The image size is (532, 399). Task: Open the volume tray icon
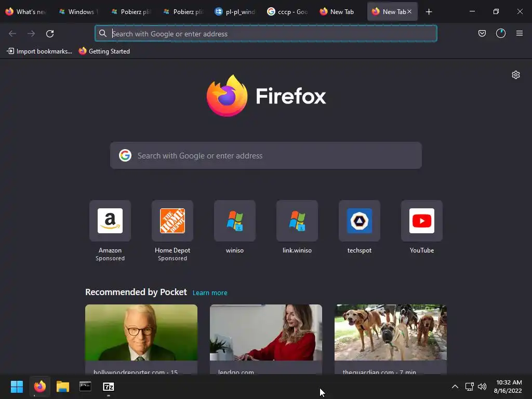point(482,387)
